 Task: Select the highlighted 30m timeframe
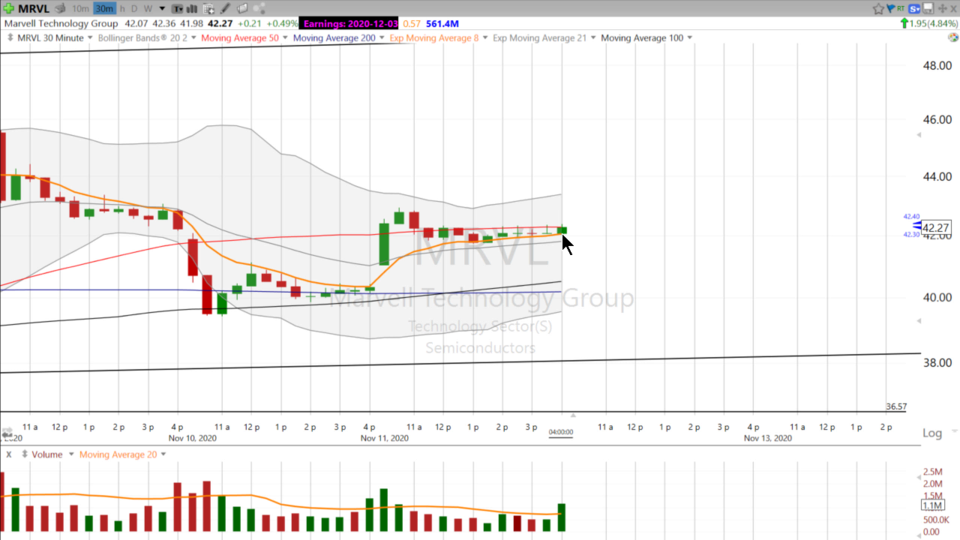tap(104, 9)
